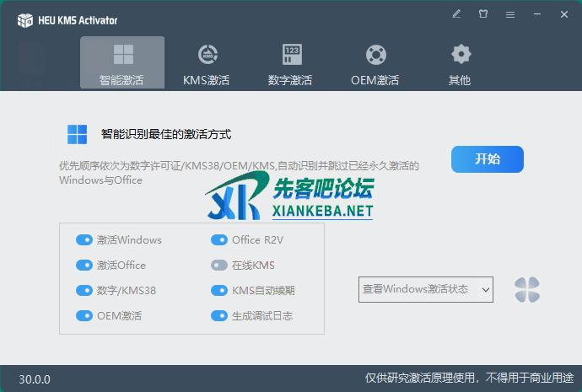Click the 30.0.0 version number
582x392 pixels.
click(x=35, y=379)
